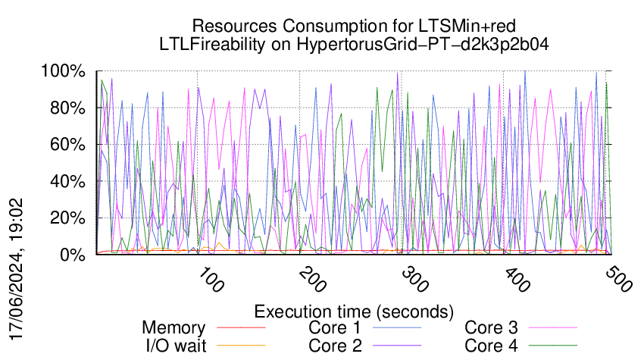This screenshot has width=644, height=360.
Task: Click the Memory legend label
Action: [x=174, y=328]
